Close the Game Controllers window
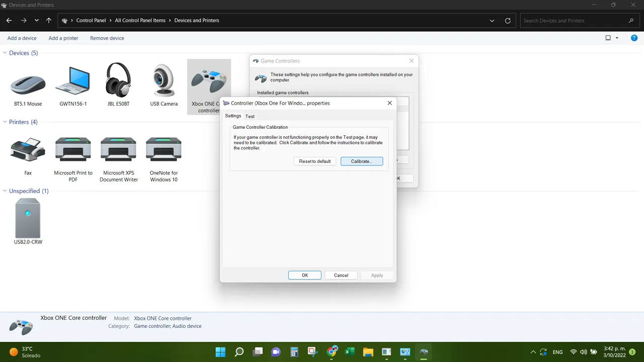644x362 pixels. pos(412,61)
